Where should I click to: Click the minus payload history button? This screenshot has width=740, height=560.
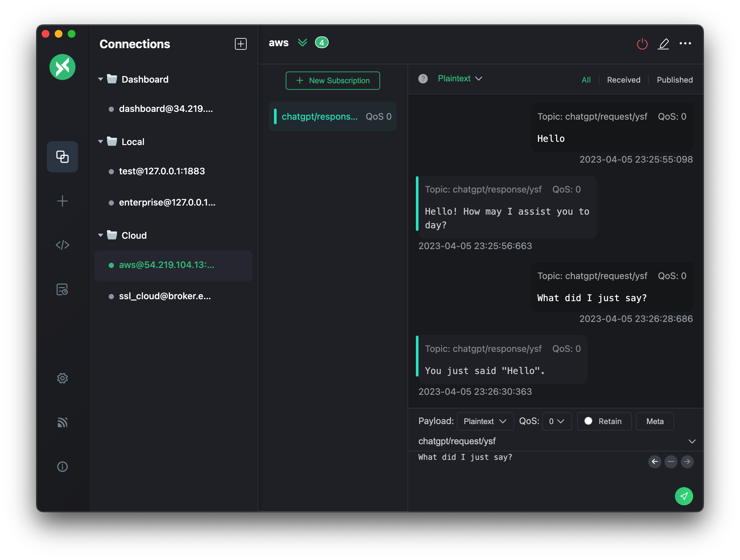pyautogui.click(x=671, y=462)
